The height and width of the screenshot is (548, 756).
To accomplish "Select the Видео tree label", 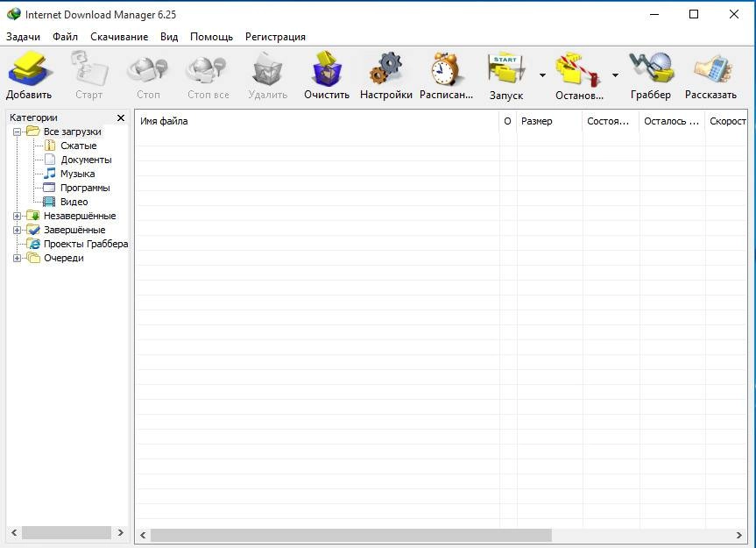I will point(74,202).
